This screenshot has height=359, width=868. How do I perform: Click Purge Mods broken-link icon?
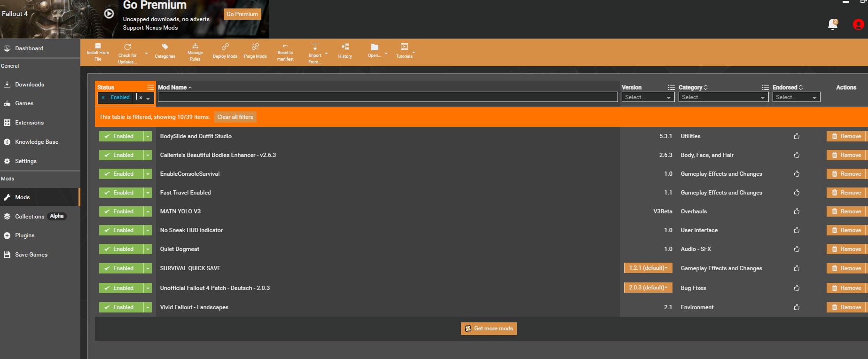(255, 47)
